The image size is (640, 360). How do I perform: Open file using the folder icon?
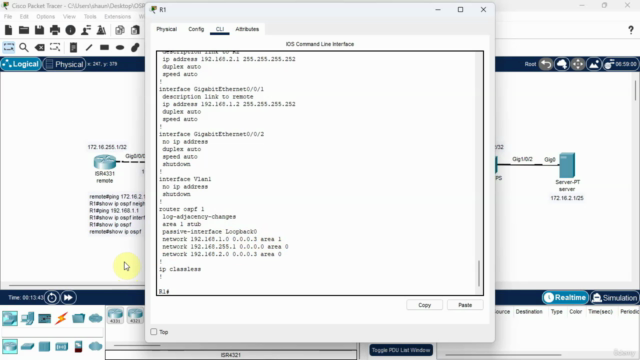click(24, 30)
